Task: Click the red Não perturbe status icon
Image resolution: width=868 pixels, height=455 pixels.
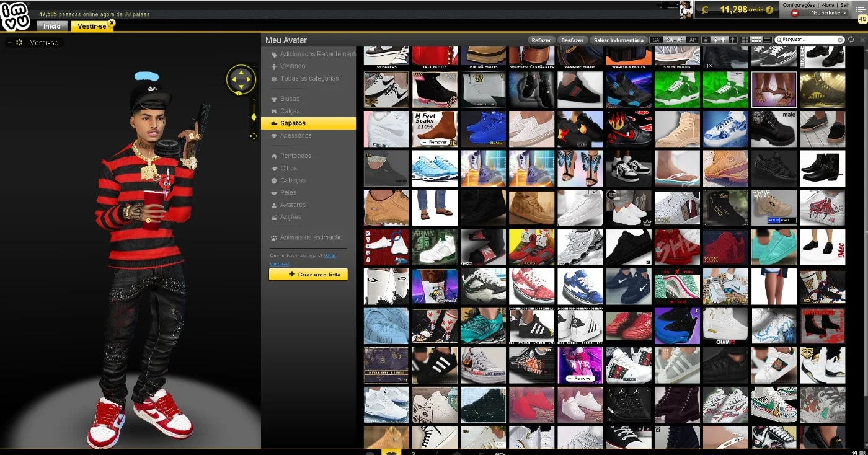Action: pos(795,13)
